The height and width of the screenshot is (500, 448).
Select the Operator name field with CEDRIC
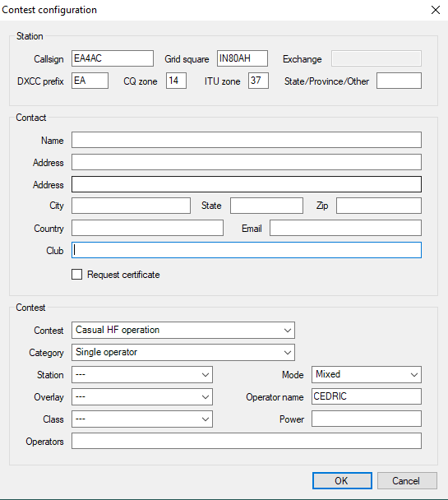[x=367, y=396]
